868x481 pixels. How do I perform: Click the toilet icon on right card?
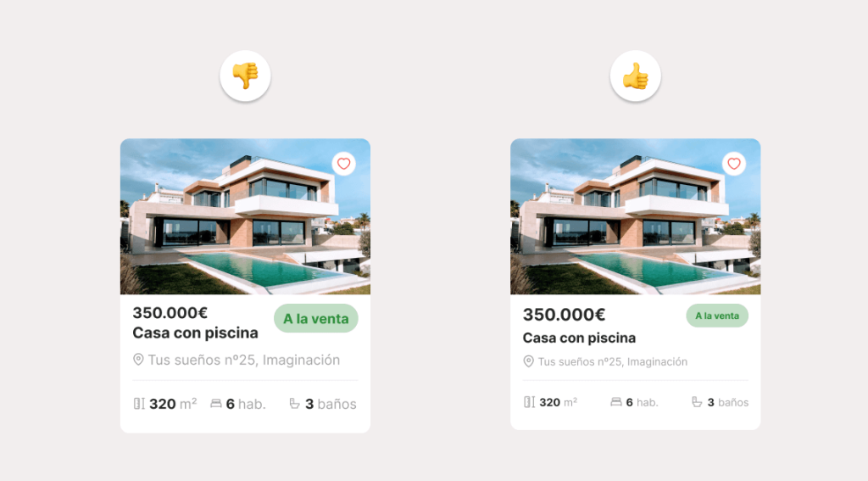697,402
